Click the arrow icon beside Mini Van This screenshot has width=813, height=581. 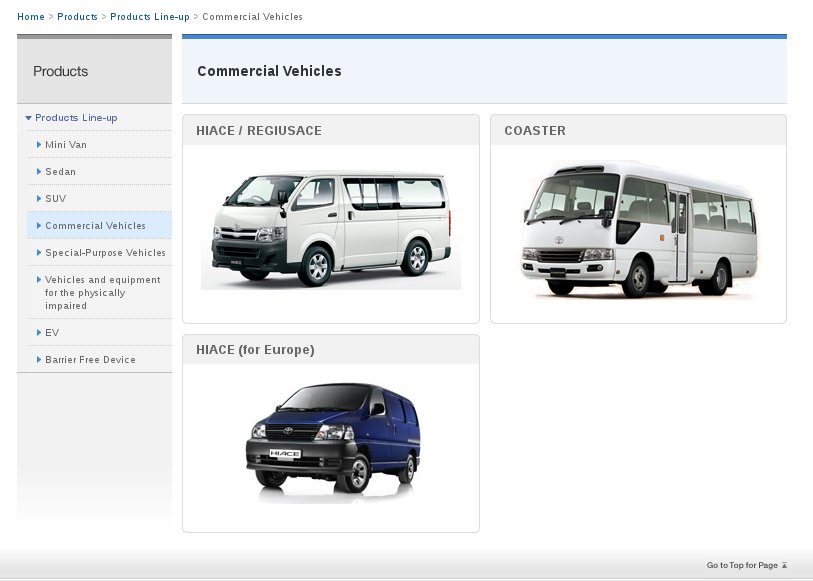[39, 145]
